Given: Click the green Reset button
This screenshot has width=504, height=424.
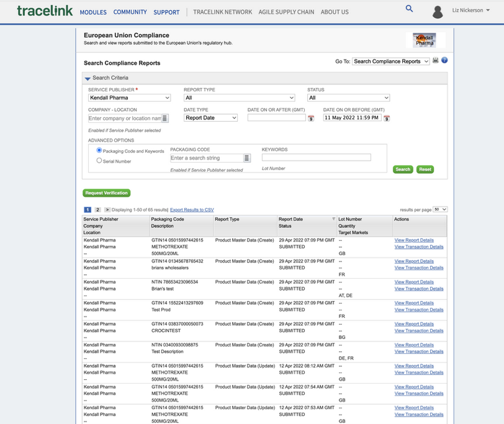Looking at the screenshot, I should 425,169.
